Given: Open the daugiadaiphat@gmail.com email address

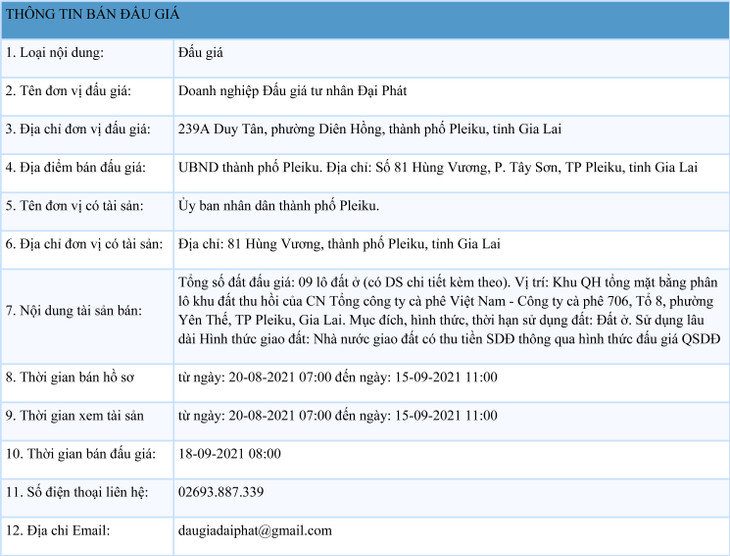Looking at the screenshot, I should [x=254, y=530].
